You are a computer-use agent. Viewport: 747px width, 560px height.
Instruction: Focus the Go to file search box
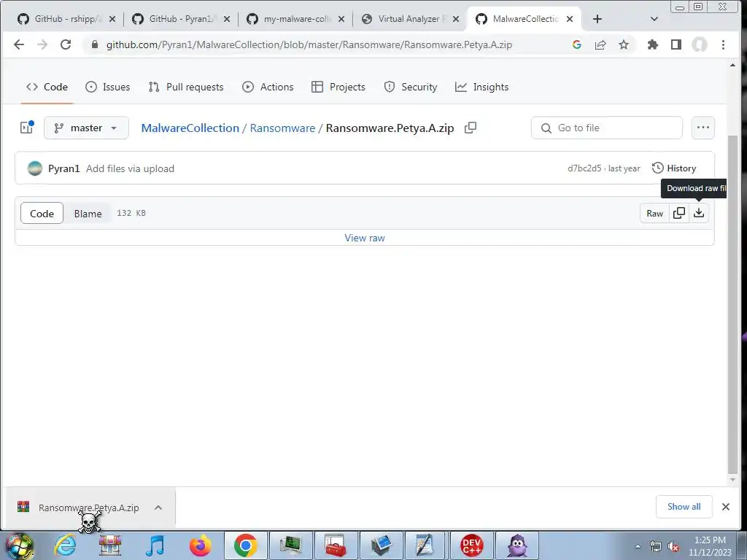click(606, 128)
